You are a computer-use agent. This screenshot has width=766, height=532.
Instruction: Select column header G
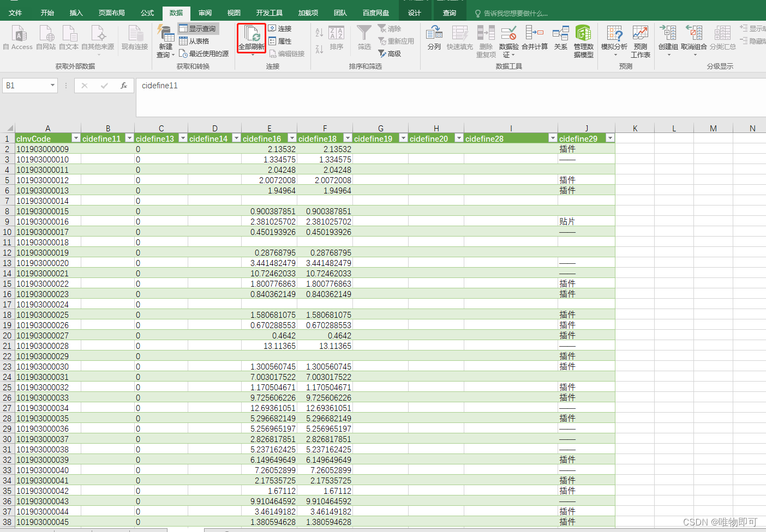pos(381,128)
